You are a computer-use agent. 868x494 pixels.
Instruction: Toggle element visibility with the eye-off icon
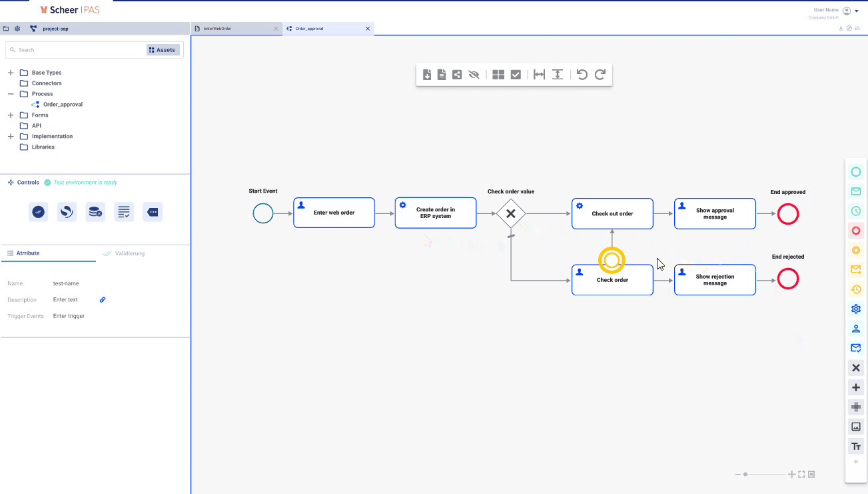[x=474, y=75]
